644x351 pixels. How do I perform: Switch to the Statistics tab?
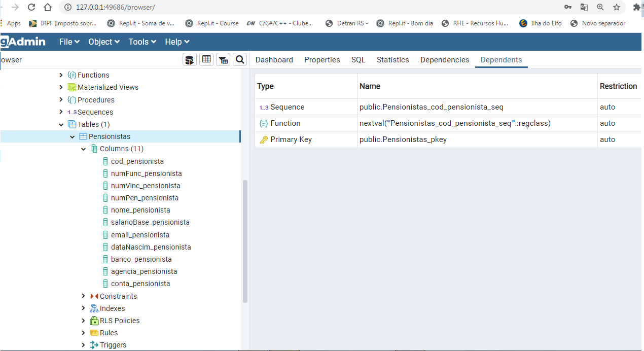pyautogui.click(x=393, y=60)
